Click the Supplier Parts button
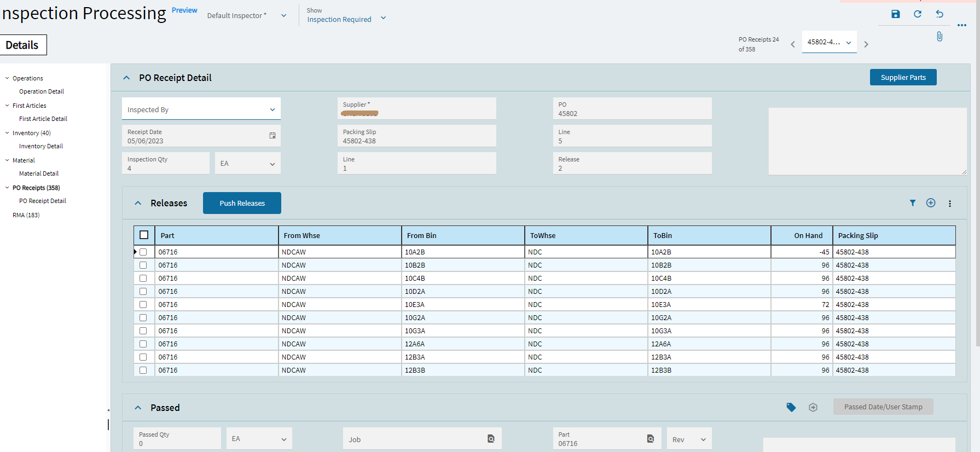The height and width of the screenshot is (452, 980). (903, 77)
